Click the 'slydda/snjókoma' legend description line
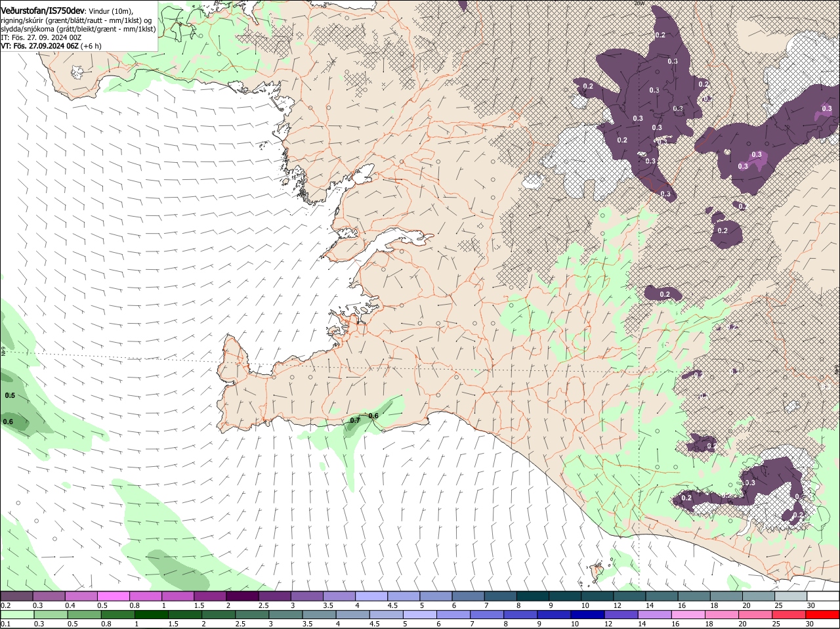The height and width of the screenshot is (629, 840). coord(78,29)
